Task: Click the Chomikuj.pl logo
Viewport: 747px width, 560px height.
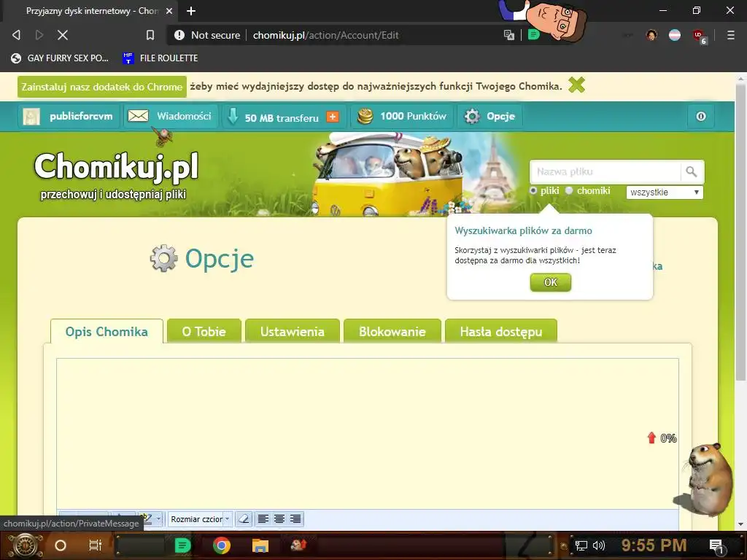Action: coord(116,167)
